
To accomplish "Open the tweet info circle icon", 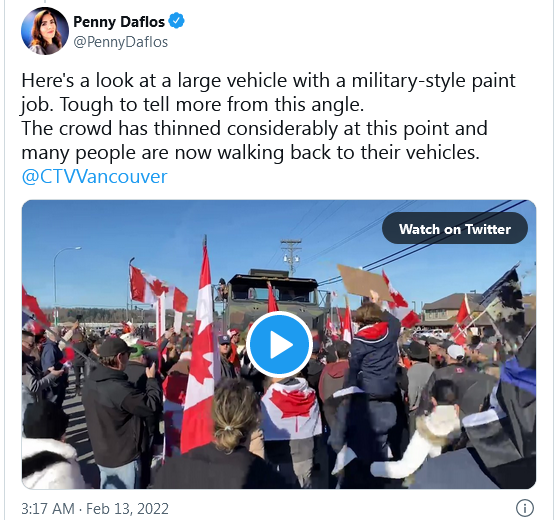I will [525, 508].
